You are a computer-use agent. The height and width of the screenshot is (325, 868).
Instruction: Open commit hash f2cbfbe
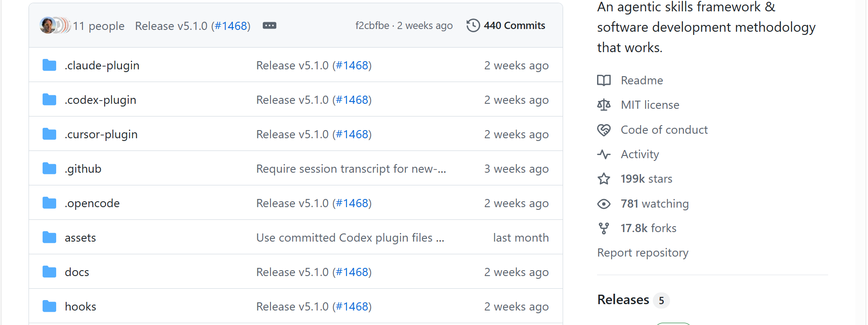(x=372, y=25)
